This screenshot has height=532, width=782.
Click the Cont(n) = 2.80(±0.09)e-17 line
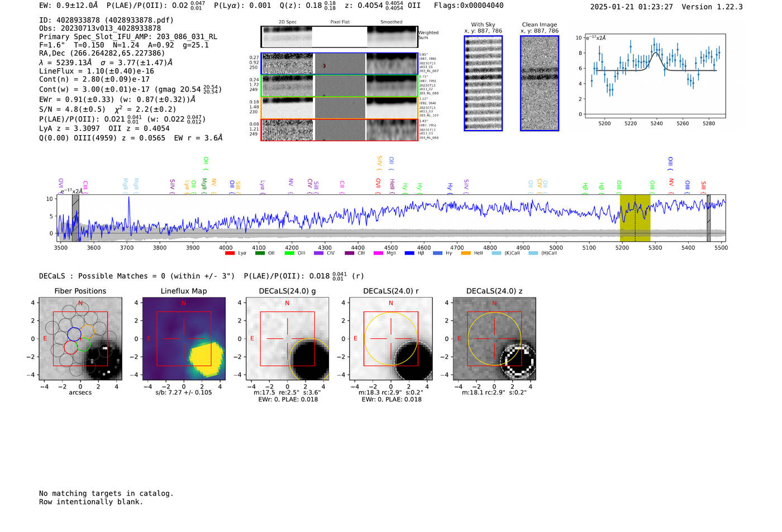point(94,79)
